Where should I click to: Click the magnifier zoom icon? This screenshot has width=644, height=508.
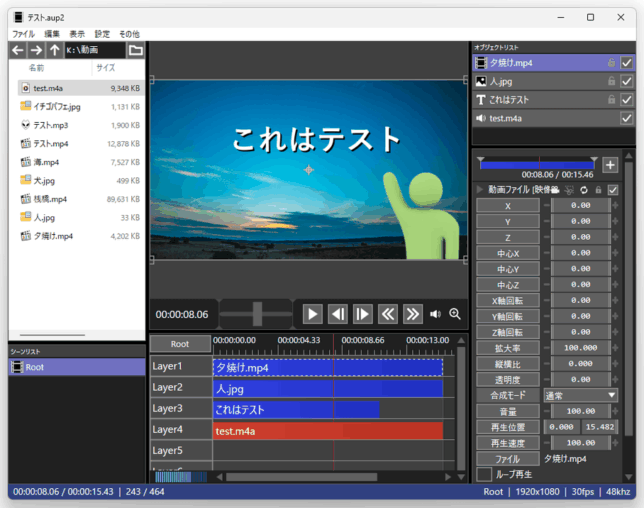coord(455,314)
